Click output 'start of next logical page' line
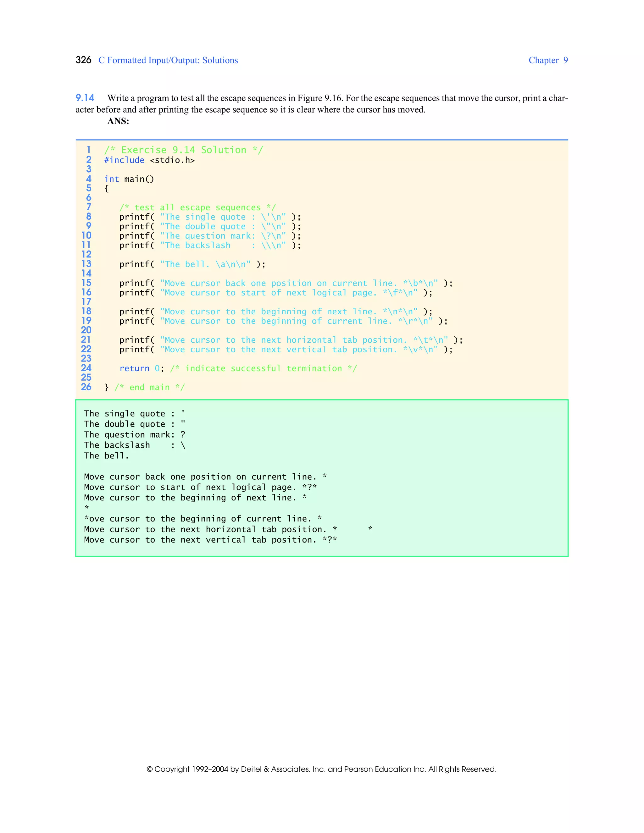 coord(201,488)
